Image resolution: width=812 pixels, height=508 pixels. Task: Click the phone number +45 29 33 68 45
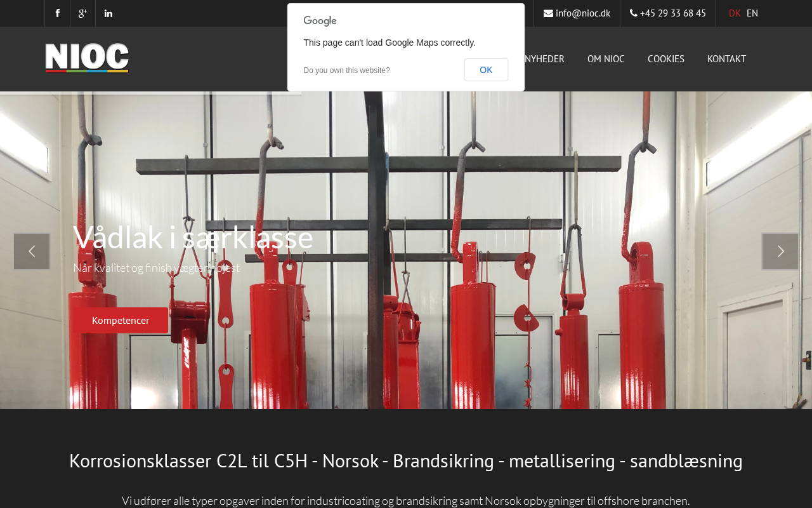coord(673,13)
